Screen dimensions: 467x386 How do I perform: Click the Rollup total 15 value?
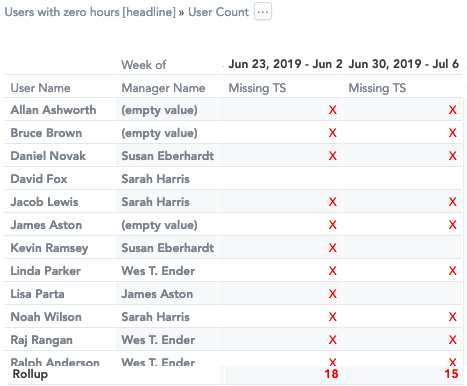(x=451, y=374)
